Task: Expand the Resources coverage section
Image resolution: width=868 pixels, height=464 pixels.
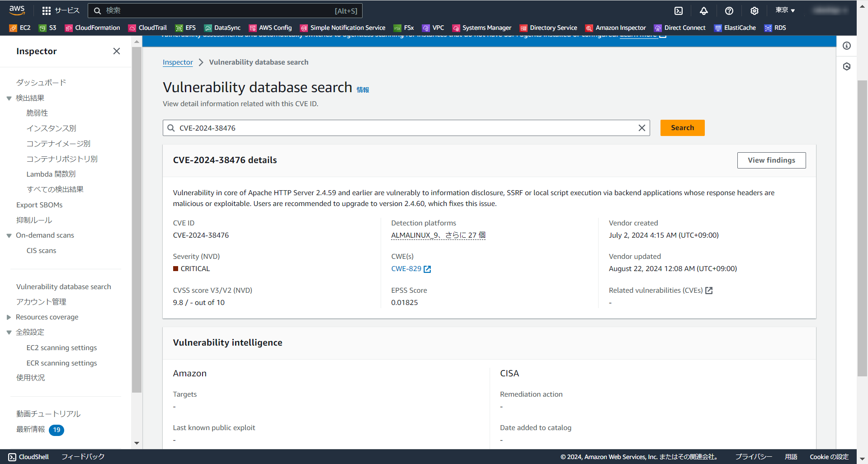Action: (9, 317)
